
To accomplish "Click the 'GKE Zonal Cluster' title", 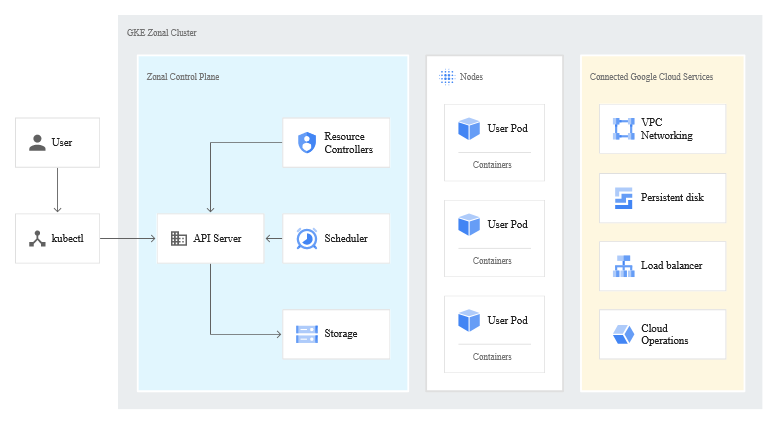I will pos(162,33).
